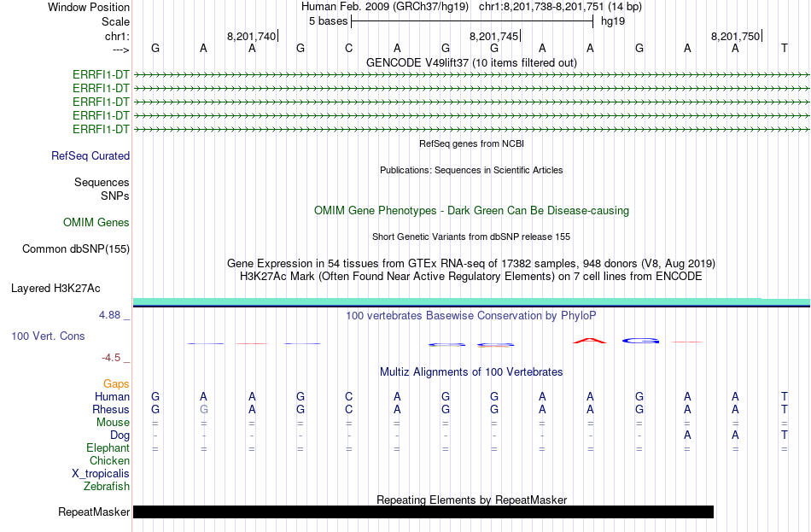Click the 8,201,745 ruler position marker
The width and height of the screenshot is (811, 532).
pos(494,36)
